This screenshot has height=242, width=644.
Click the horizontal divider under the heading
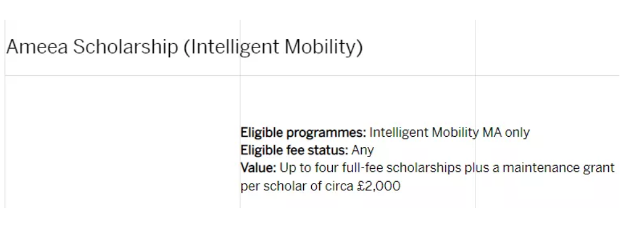tap(312, 75)
